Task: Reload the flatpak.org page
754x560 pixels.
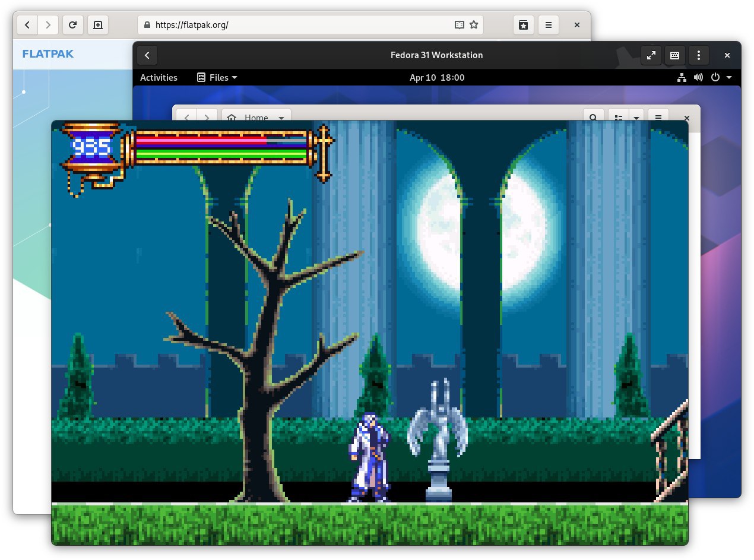Action: pyautogui.click(x=72, y=25)
